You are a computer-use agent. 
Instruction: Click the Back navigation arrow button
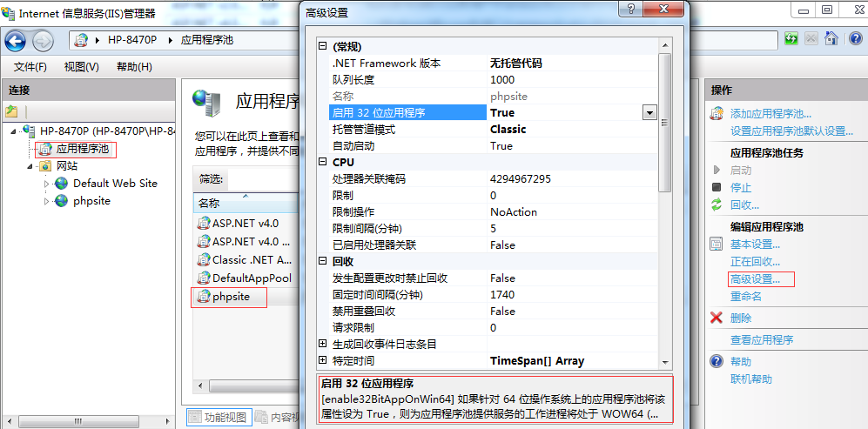[x=15, y=40]
